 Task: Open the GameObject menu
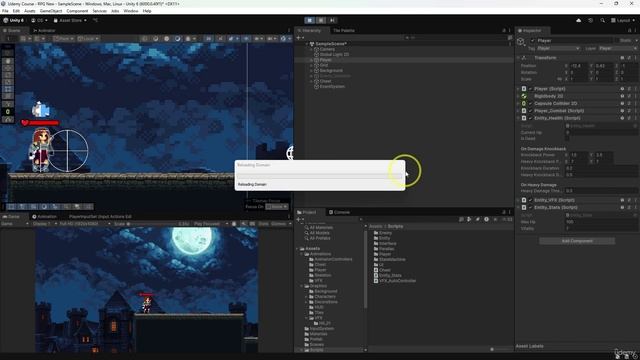51,11
